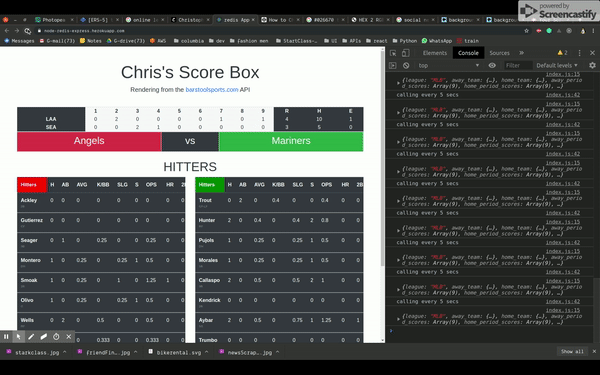Open the WhatsApp bookmark
Viewport: 600px width, 375px height.
pos(437,41)
